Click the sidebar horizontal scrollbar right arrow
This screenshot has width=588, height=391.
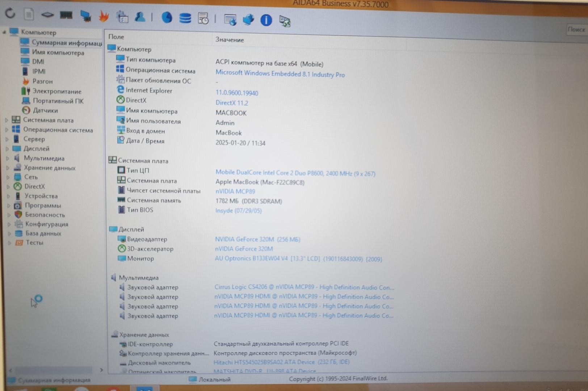point(101,370)
